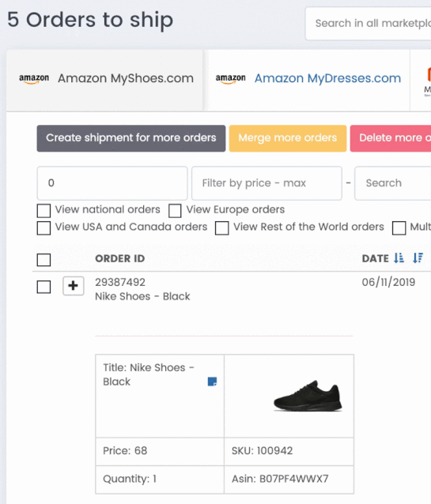Image resolution: width=431 pixels, height=504 pixels.
Task: Click the red Delete more orders button
Action: pyautogui.click(x=391, y=138)
